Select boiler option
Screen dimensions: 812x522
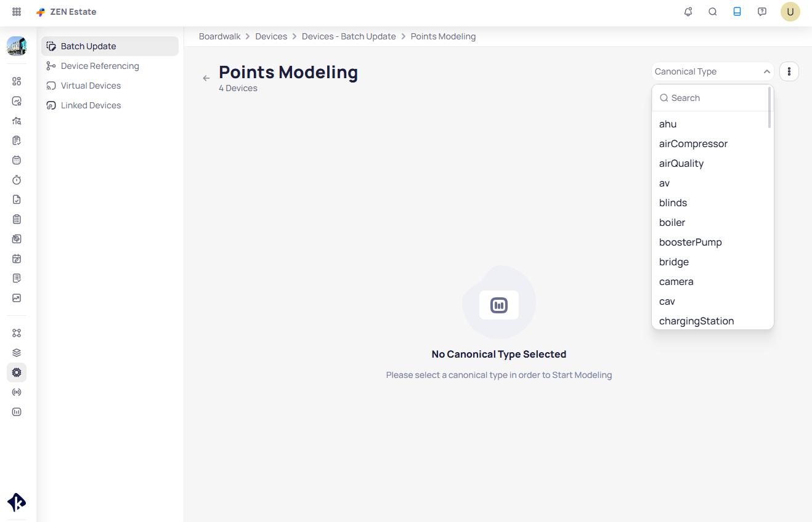(710, 222)
